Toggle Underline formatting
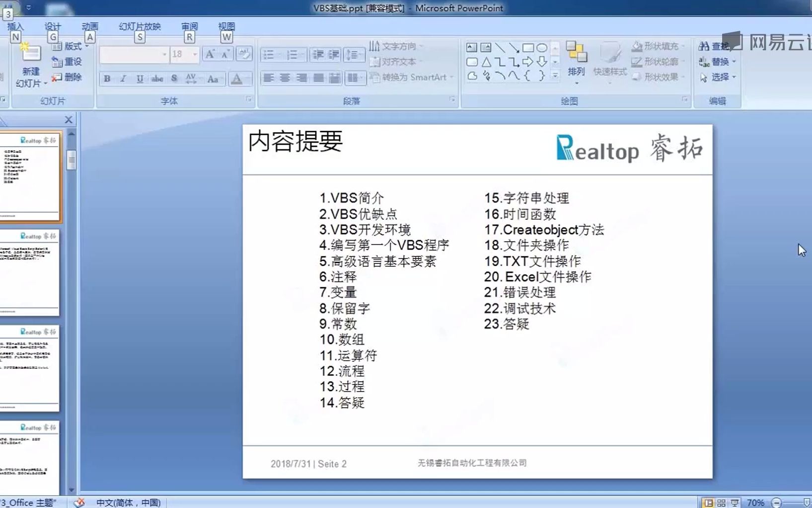 [140, 79]
